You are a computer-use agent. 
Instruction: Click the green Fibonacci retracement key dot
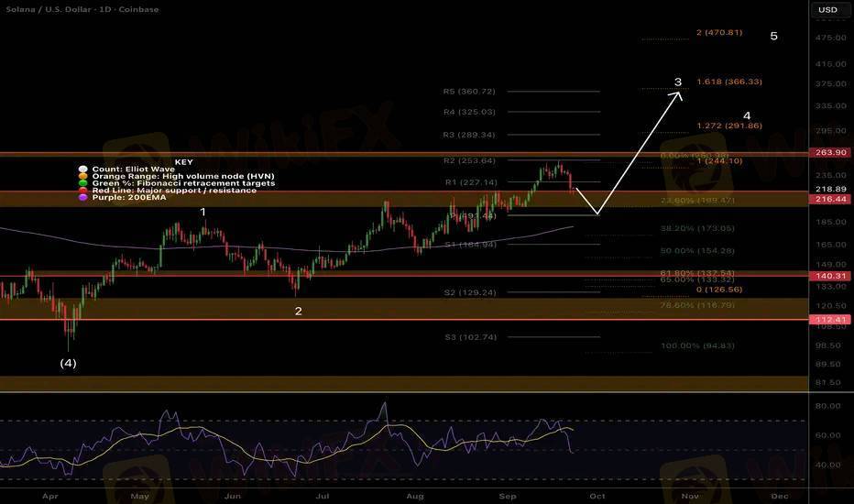click(x=83, y=183)
